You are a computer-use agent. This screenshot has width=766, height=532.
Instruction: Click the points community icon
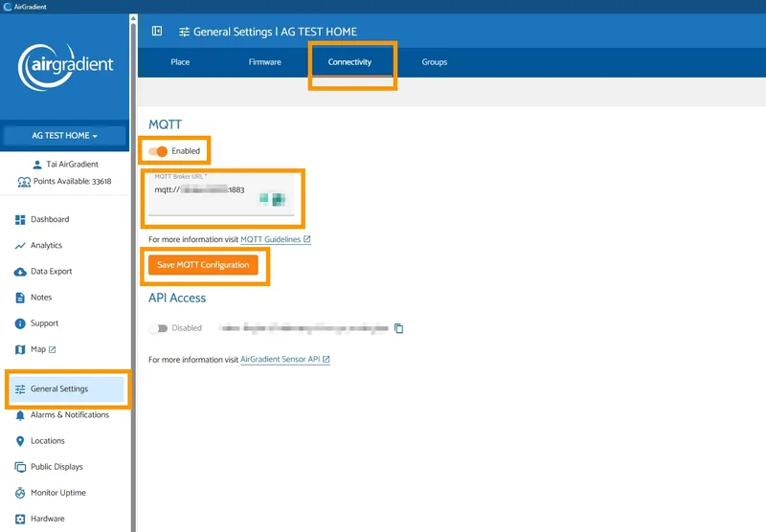(24, 182)
